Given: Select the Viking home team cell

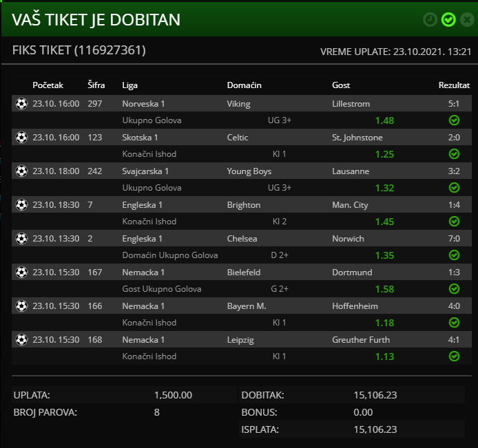Looking at the screenshot, I should click(x=239, y=104).
